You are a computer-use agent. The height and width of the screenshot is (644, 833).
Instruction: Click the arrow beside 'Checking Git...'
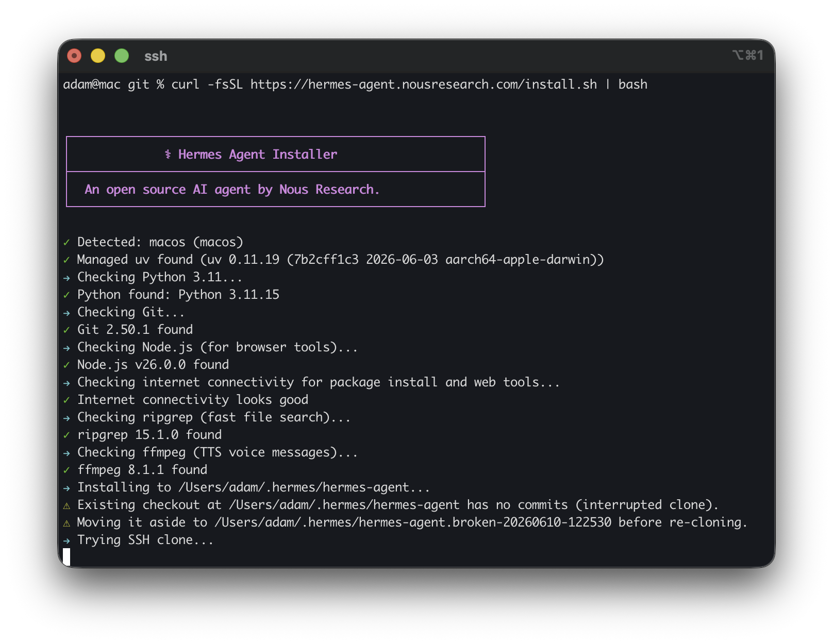[x=66, y=313]
